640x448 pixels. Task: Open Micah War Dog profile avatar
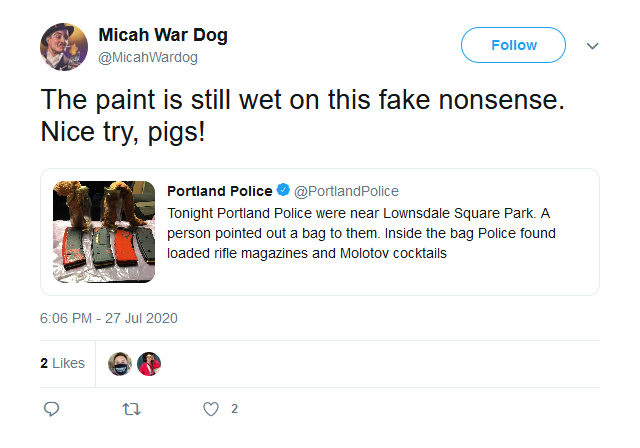pos(64,47)
